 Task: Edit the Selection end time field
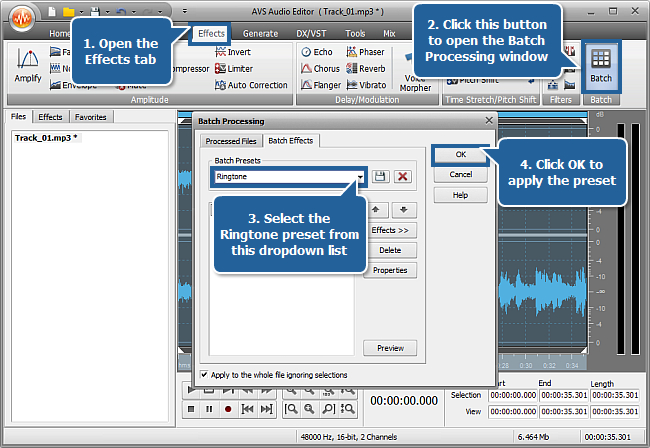click(564, 395)
